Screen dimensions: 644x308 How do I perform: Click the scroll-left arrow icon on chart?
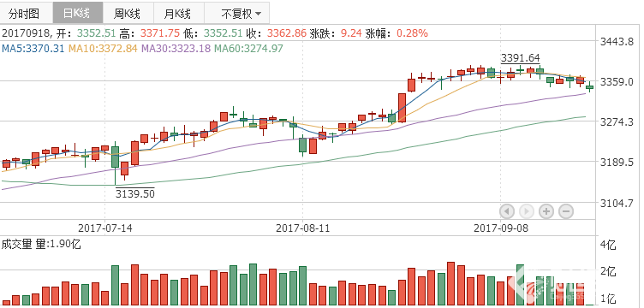(x=507, y=211)
